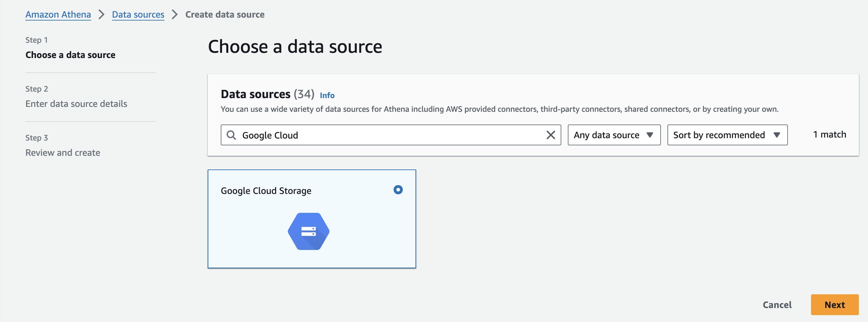Viewport: 868px width, 322px height.
Task: Select Step 1 Choose a data source
Action: click(70, 55)
